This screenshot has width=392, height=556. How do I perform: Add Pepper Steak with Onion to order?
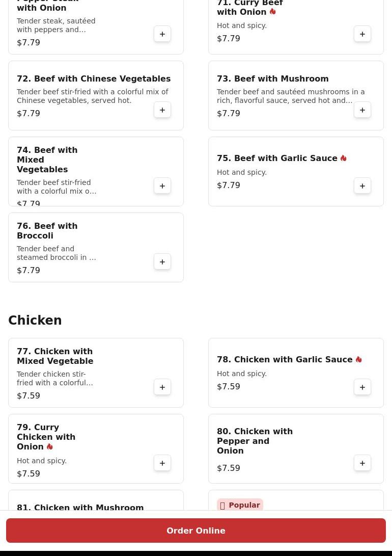162,34
